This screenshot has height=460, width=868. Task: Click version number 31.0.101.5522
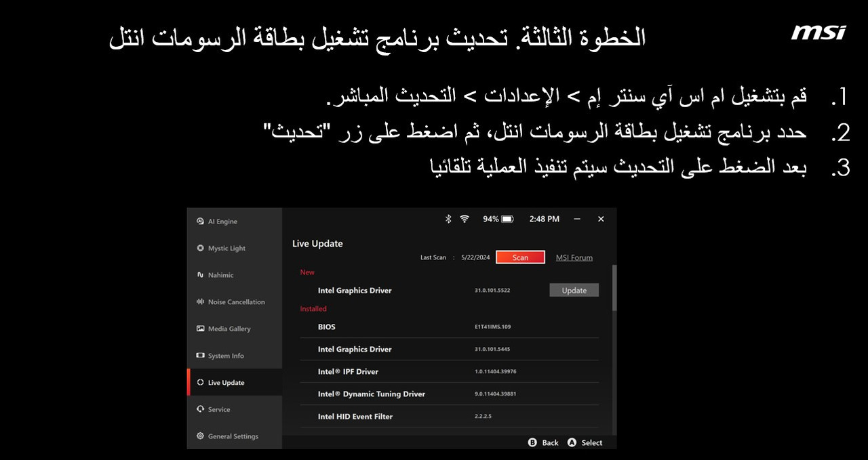[492, 291]
